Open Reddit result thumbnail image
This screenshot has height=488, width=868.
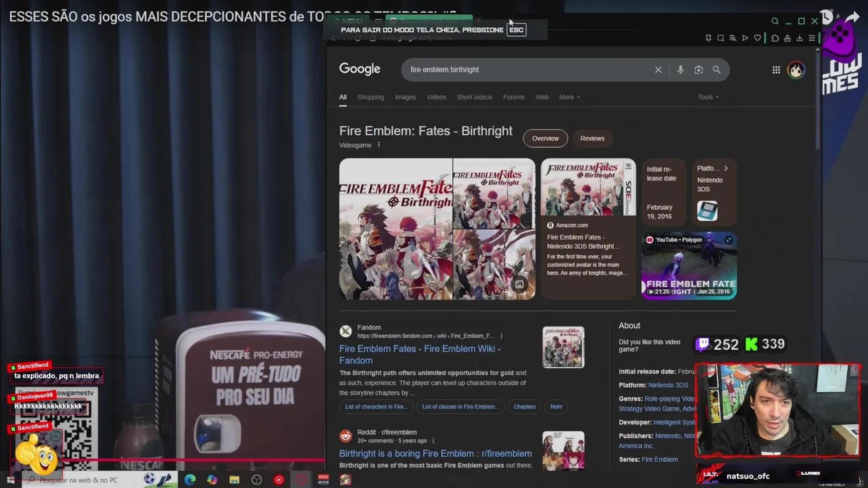563,451
